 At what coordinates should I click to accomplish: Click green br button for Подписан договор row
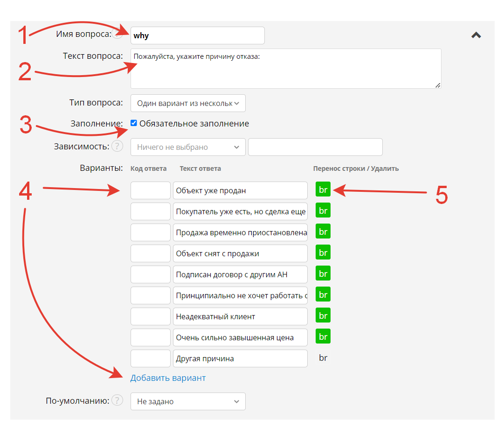click(x=323, y=274)
